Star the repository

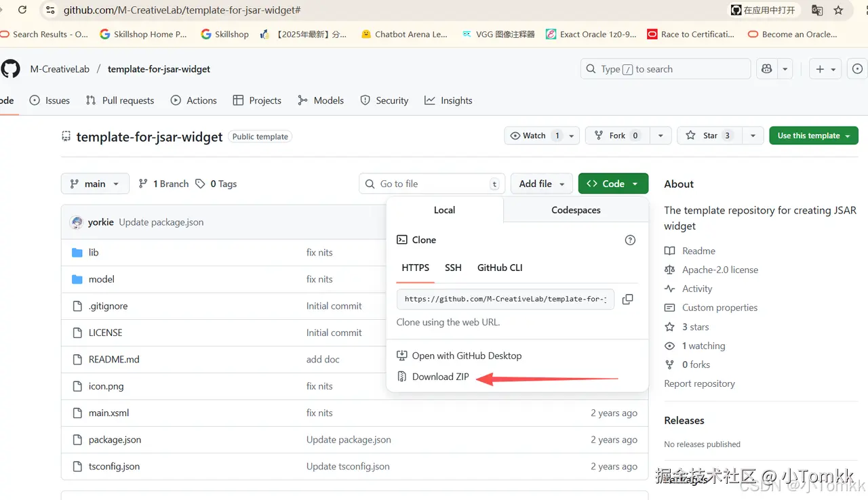(x=709, y=136)
